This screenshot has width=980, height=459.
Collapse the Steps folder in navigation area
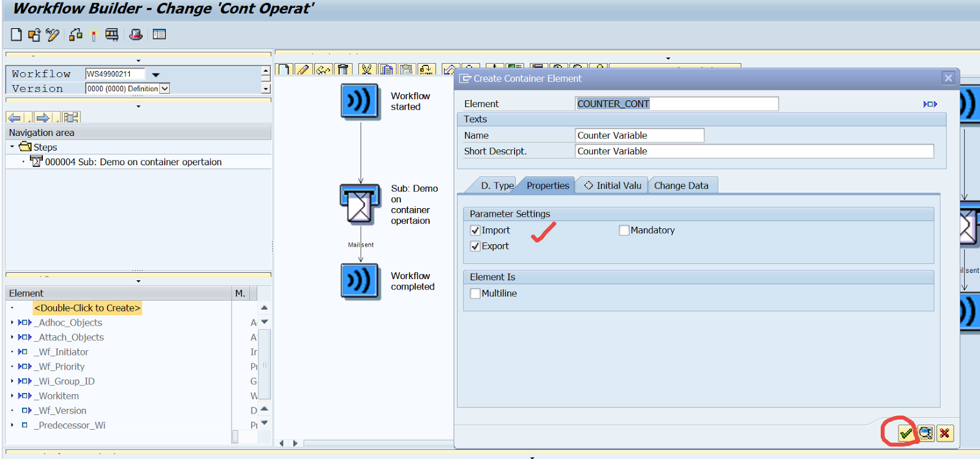pyautogui.click(x=12, y=147)
